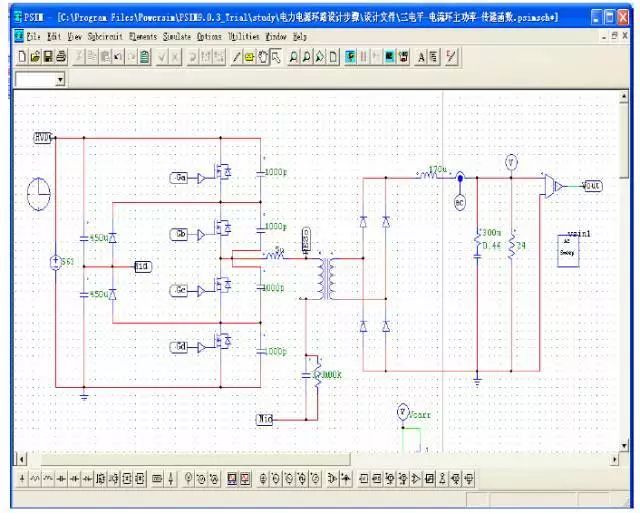
Task: Open the toolbar combo box dropdown arrow
Action: pyautogui.click(x=60, y=80)
